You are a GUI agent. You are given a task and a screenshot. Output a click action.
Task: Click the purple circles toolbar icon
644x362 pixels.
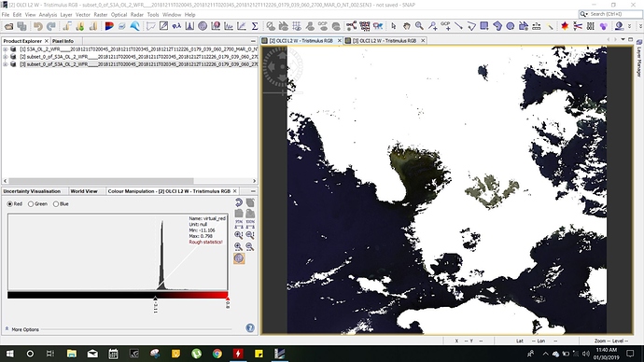[603, 26]
